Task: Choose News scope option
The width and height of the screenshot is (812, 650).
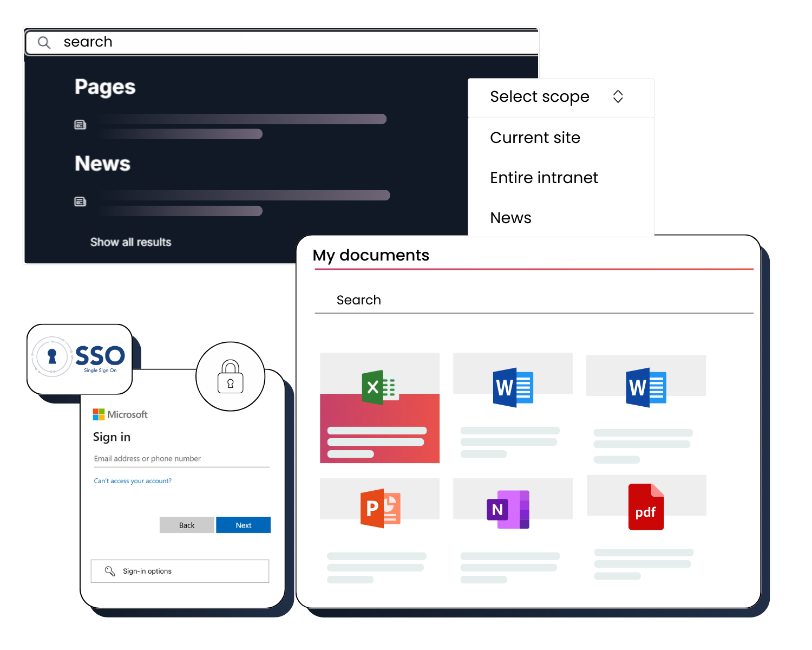Action: point(510,218)
